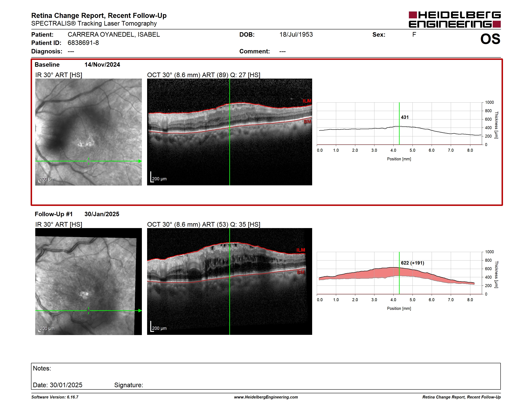Click the ILM label in follow-up OCT
This screenshot has height=411, width=532.
coord(301,250)
